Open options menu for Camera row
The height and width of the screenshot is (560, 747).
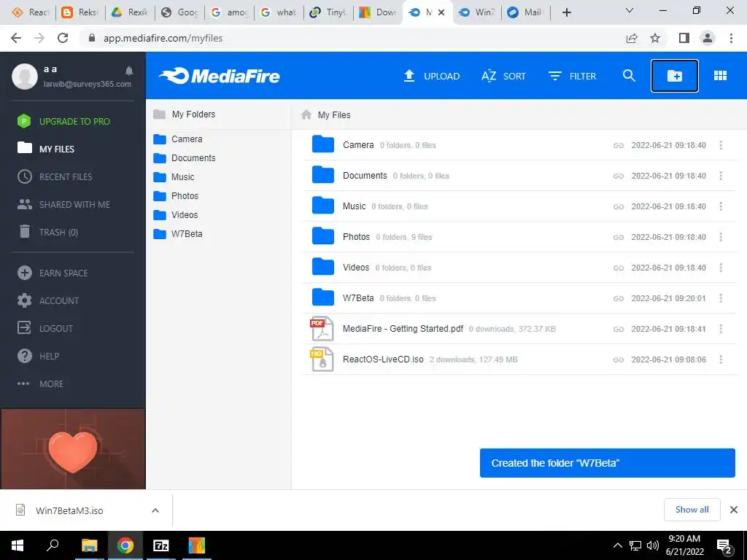click(721, 145)
